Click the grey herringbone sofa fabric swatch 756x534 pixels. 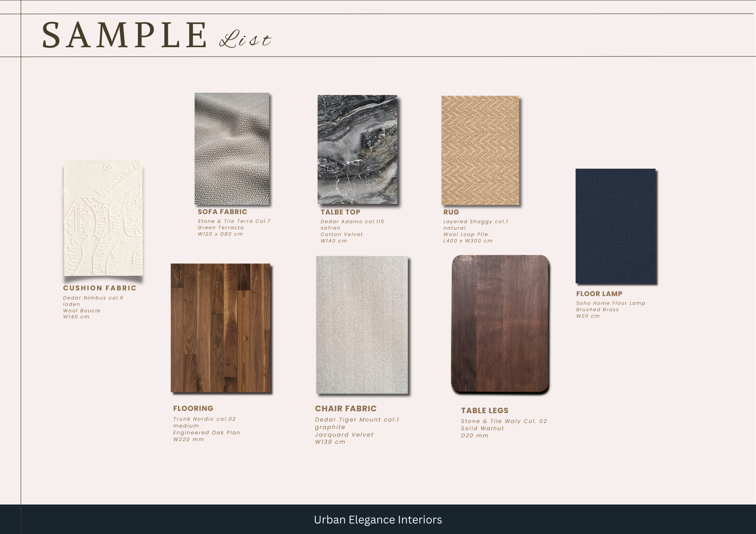pos(232,149)
